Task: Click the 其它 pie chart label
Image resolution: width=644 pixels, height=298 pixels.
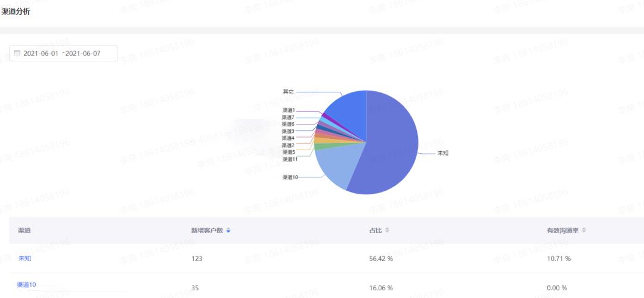Action: point(289,92)
